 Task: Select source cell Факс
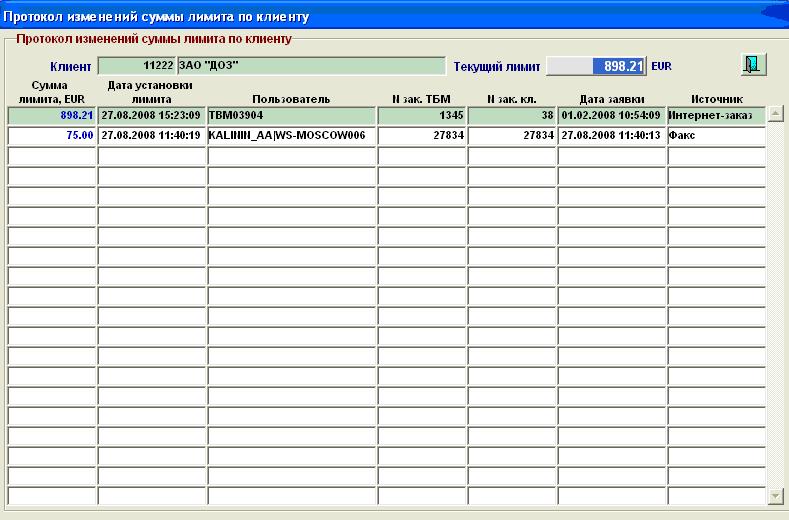click(x=716, y=135)
